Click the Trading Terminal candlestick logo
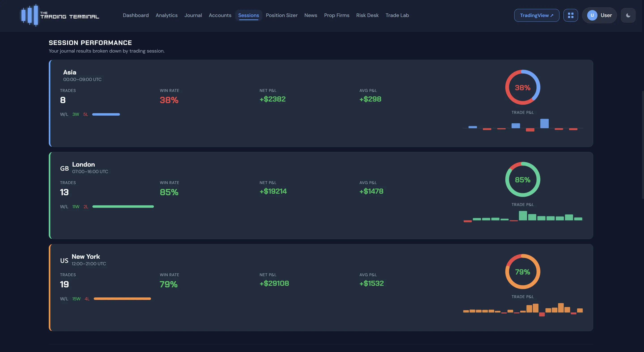The width and height of the screenshot is (644, 352). pos(60,15)
